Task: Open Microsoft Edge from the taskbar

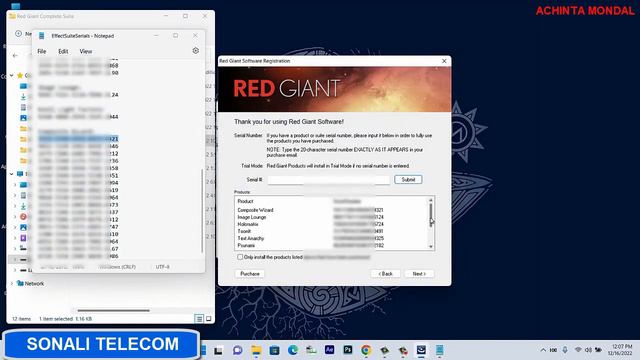Action: (x=293, y=350)
